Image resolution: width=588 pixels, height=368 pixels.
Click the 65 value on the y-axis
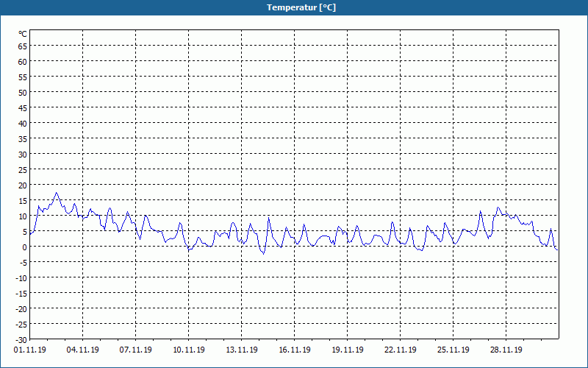tap(23, 46)
